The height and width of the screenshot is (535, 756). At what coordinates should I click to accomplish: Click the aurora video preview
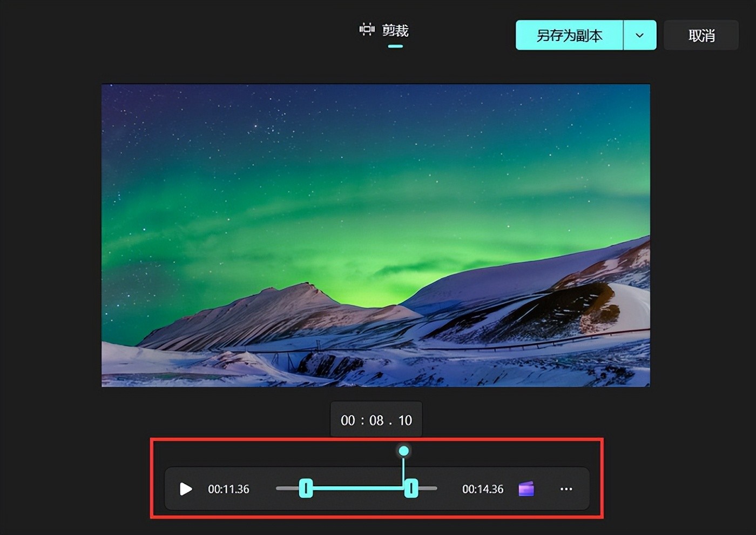pos(376,235)
